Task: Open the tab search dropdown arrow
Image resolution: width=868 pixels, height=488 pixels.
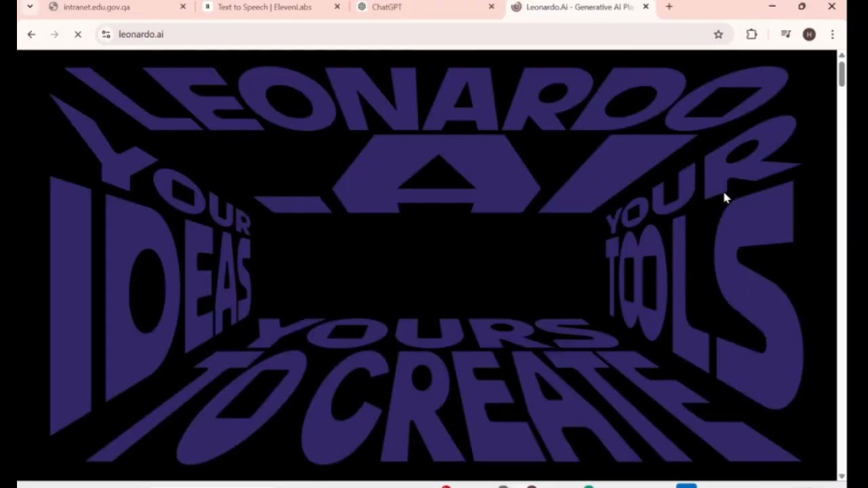Action: [30, 7]
